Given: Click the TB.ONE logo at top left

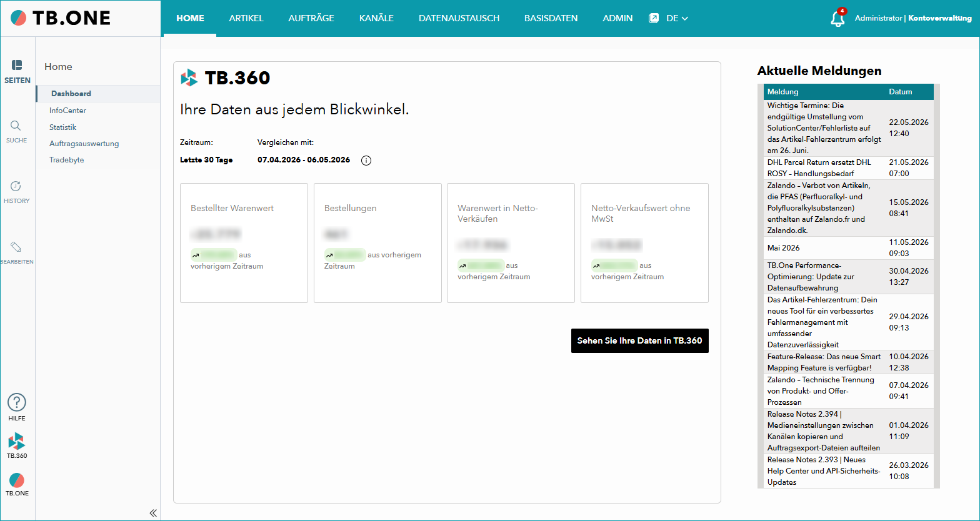Looking at the screenshot, I should (61, 18).
